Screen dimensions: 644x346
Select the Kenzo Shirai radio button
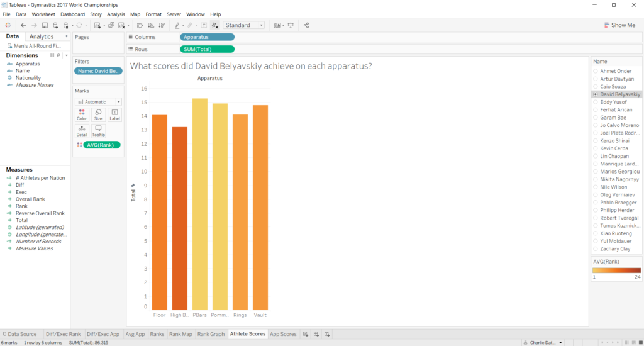pyautogui.click(x=596, y=140)
